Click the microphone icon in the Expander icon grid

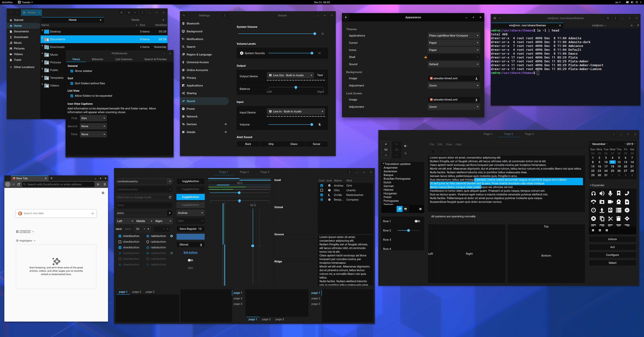point(610,193)
